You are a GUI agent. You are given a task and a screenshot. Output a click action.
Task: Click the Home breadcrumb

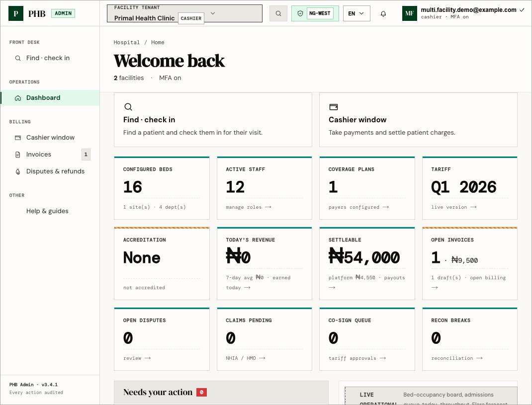click(158, 42)
